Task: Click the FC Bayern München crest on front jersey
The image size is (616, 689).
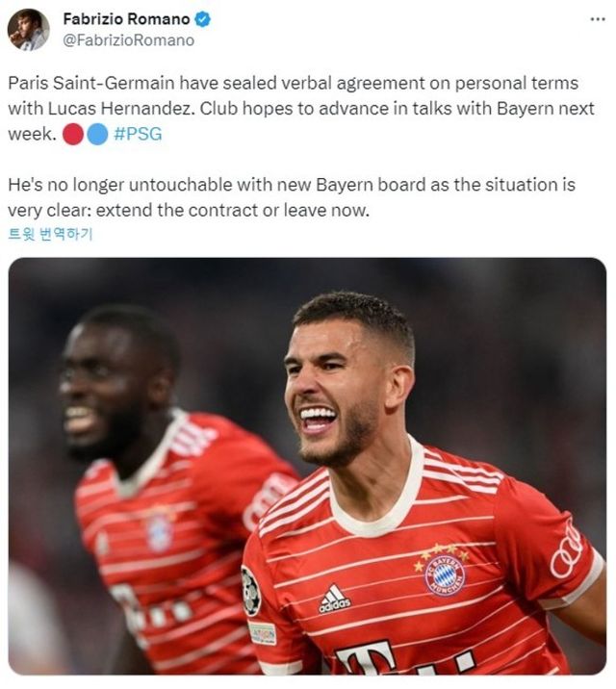Action: coord(444,572)
